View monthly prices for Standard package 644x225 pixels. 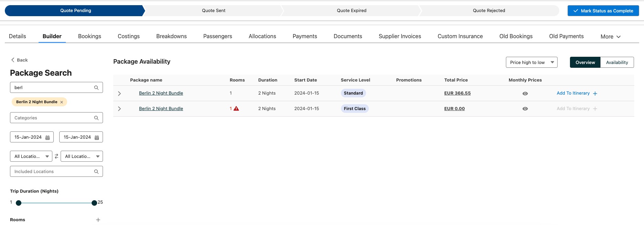tap(525, 94)
